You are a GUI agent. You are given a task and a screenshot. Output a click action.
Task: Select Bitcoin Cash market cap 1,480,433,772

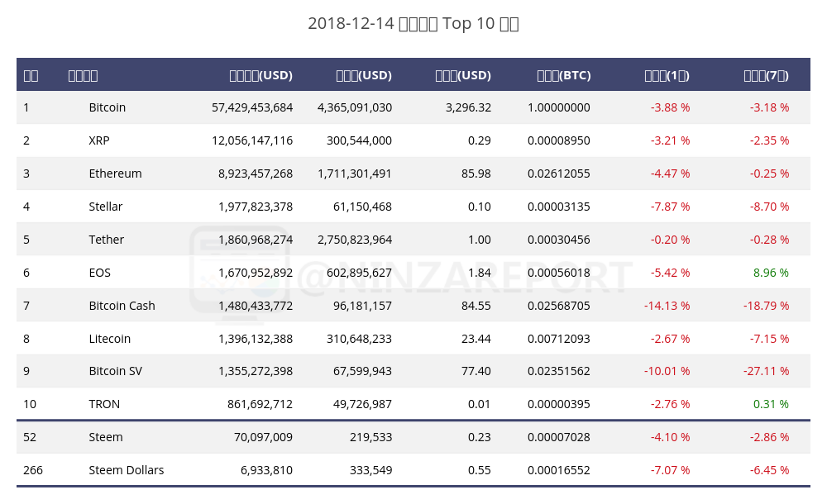pyautogui.click(x=256, y=306)
